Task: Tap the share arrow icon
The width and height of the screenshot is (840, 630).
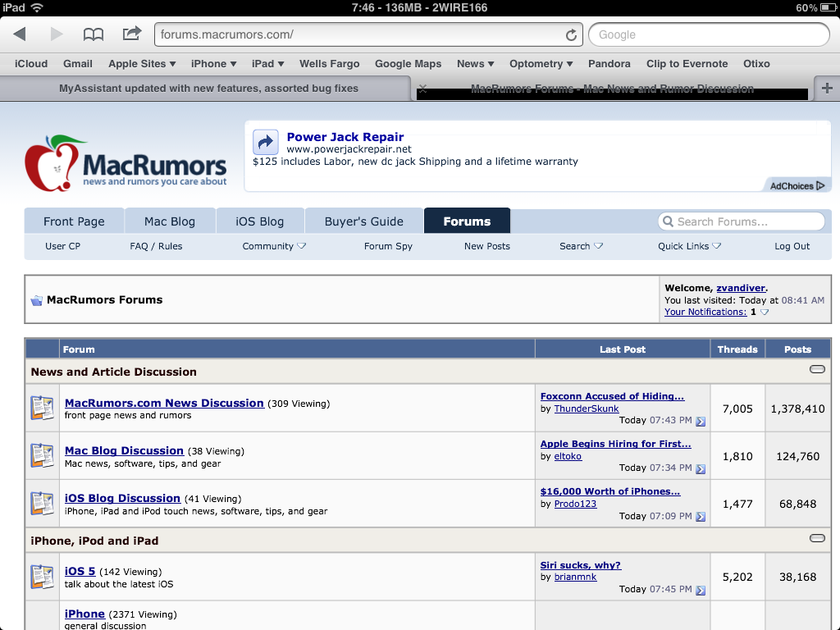Action: click(132, 33)
